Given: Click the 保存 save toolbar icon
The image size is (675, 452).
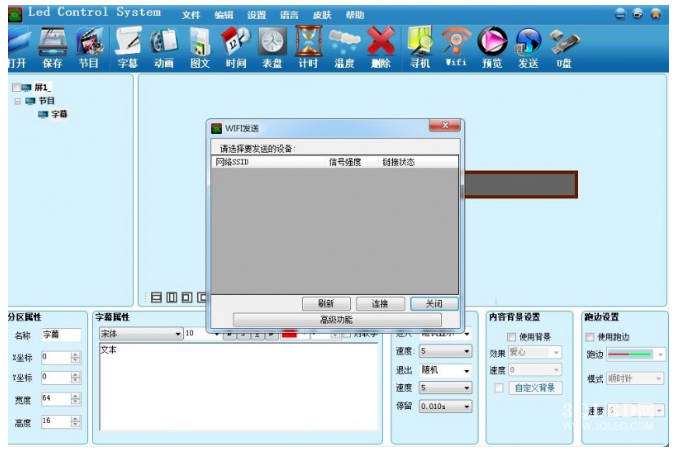Looking at the screenshot, I should tap(53, 47).
